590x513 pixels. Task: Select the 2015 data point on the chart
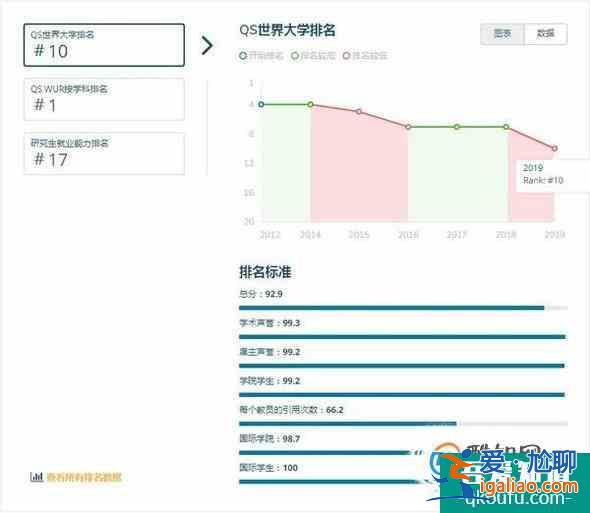359,111
